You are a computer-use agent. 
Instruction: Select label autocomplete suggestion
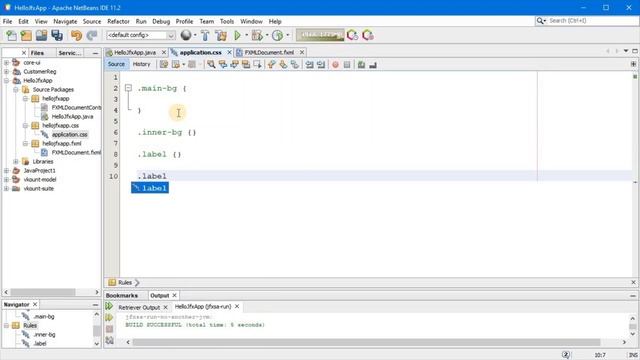tap(150, 188)
